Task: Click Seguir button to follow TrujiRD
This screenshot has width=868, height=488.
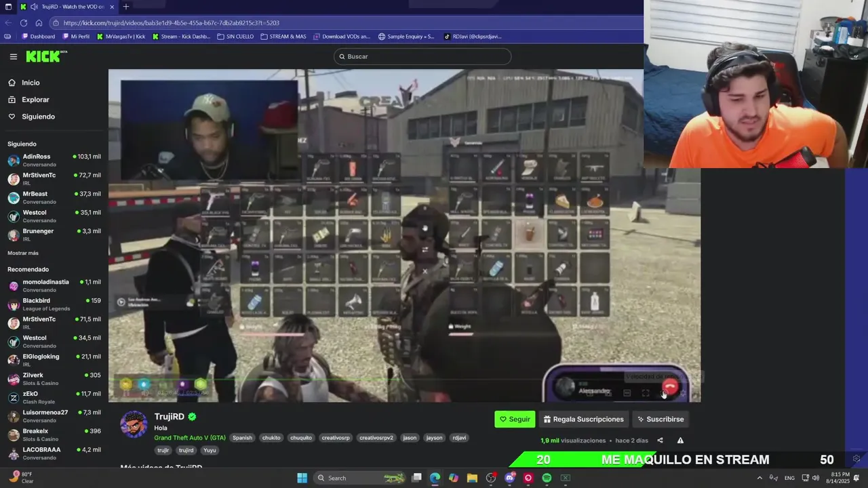Action: pos(515,420)
